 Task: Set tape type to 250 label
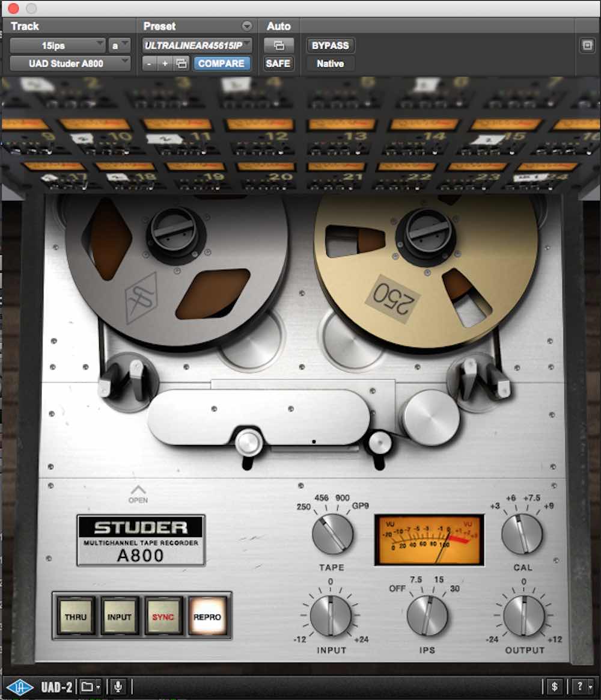point(304,507)
